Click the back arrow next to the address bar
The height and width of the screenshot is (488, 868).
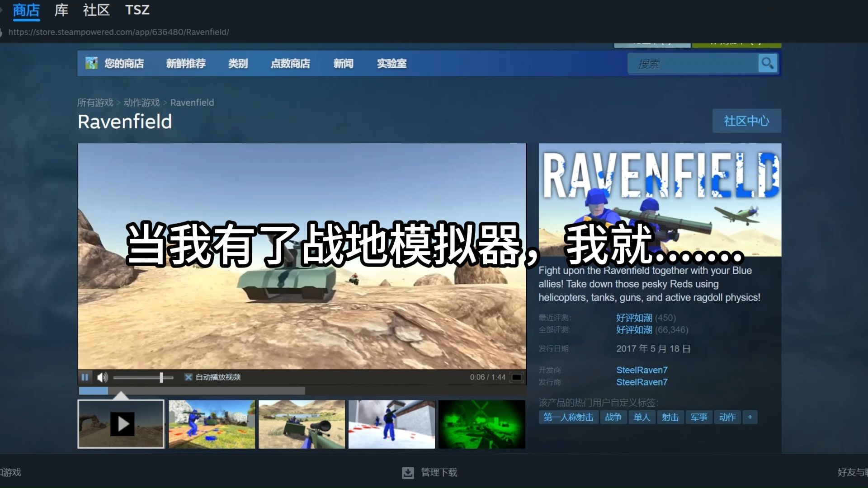[2, 32]
